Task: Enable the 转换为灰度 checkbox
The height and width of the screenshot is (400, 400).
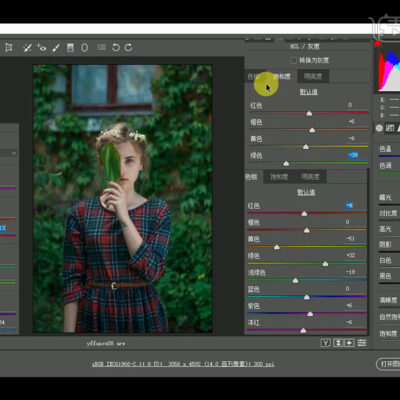Action: tap(293, 60)
